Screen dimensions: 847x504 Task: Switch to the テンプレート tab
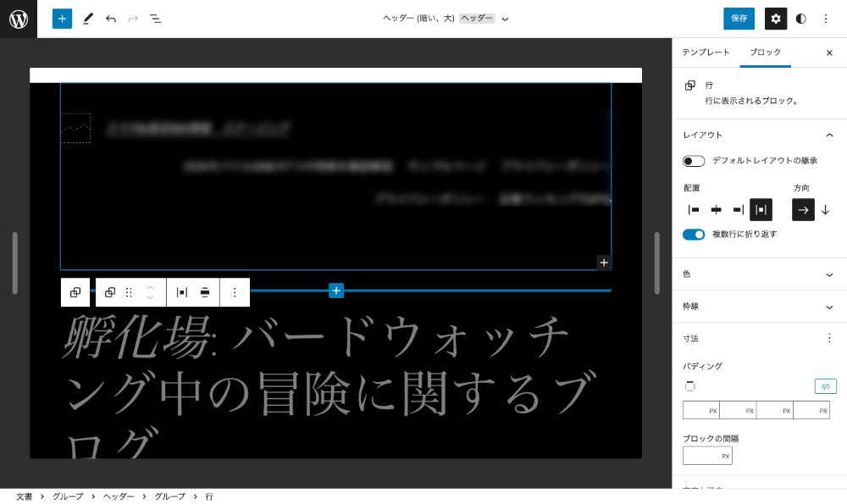tap(706, 53)
